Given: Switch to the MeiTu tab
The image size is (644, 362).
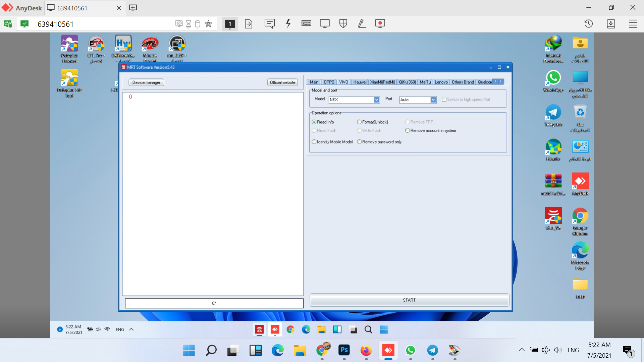Looking at the screenshot, I should click(x=425, y=82).
